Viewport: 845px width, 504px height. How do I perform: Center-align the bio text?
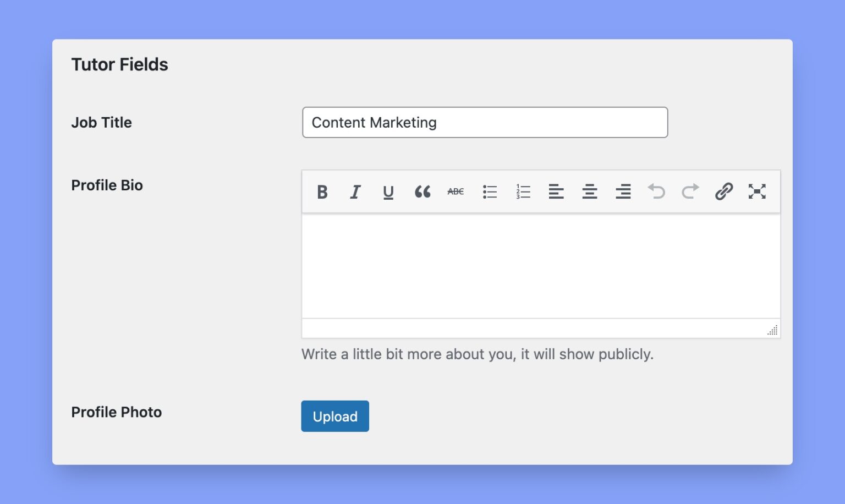point(590,191)
